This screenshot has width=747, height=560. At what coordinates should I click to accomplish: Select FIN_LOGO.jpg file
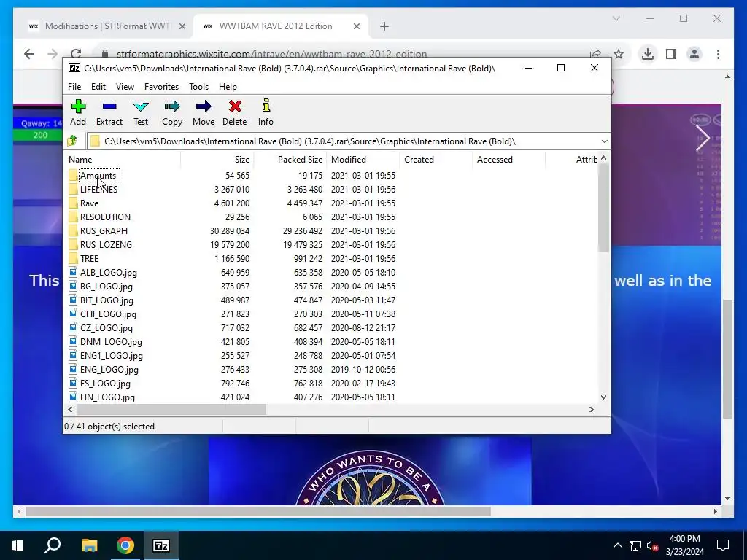107,397
